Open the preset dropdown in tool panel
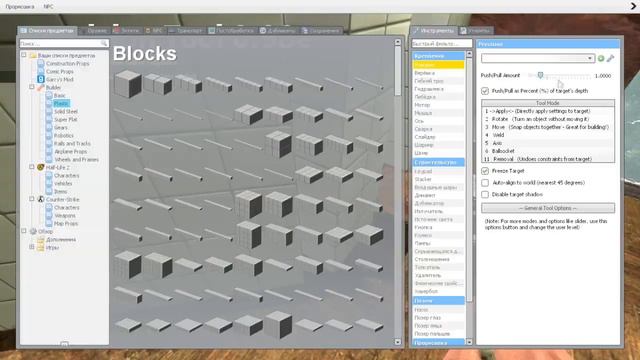 [538, 58]
